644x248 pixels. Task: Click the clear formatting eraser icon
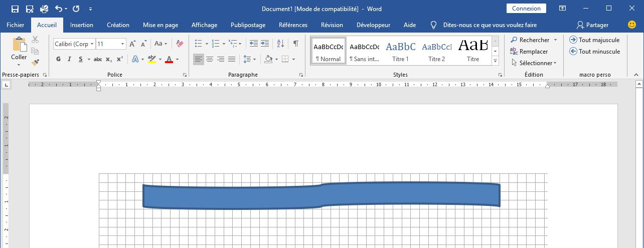[180, 44]
